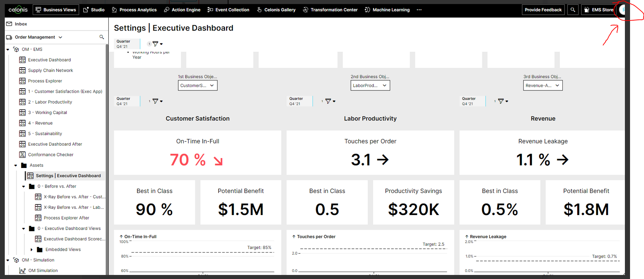644x279 pixels.
Task: Open 4 - Revenue view
Action: pyautogui.click(x=40, y=123)
